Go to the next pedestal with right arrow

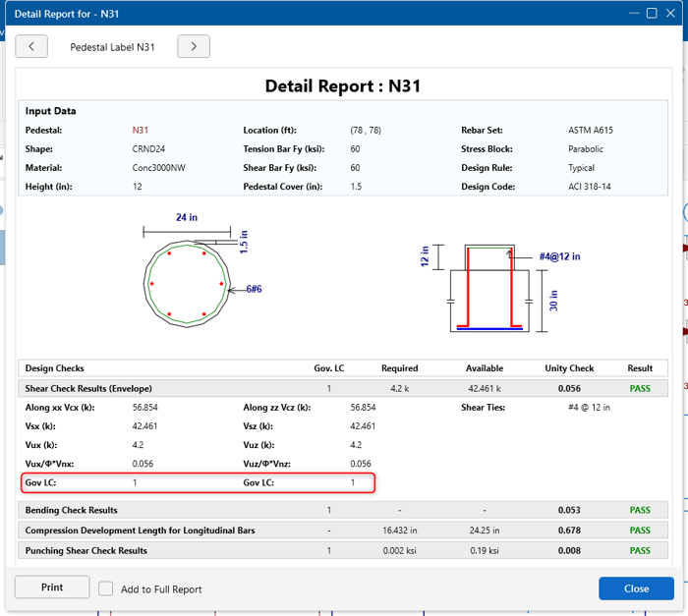coord(194,46)
